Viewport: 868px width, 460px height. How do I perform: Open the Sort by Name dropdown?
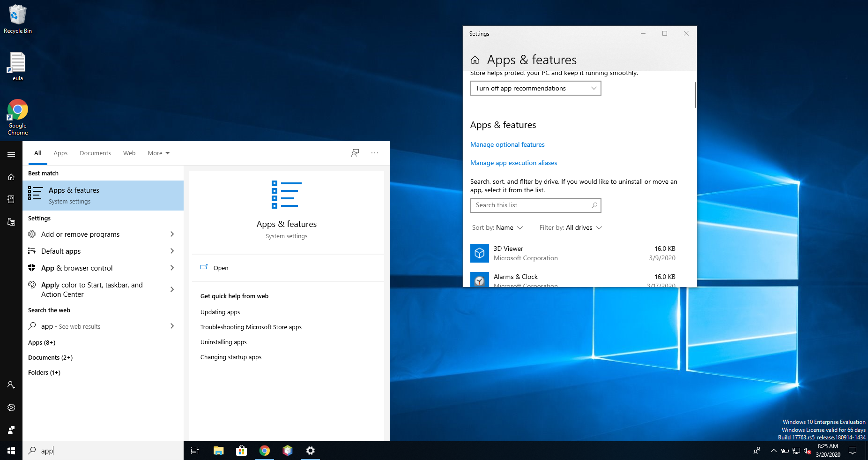pyautogui.click(x=497, y=227)
